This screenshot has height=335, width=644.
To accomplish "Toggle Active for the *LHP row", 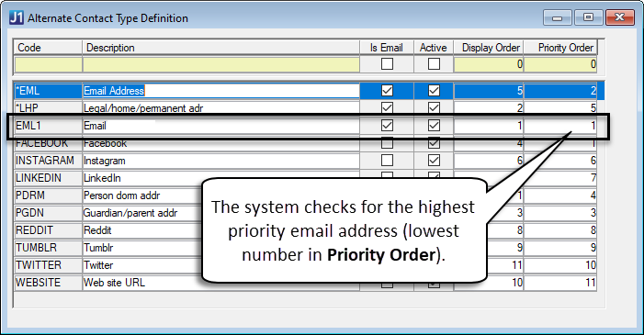I will (x=434, y=107).
